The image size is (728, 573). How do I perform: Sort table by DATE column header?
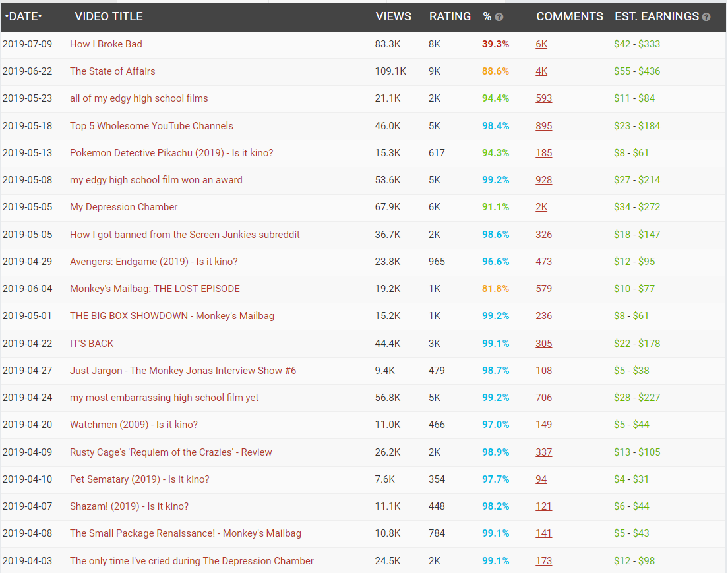pos(23,16)
